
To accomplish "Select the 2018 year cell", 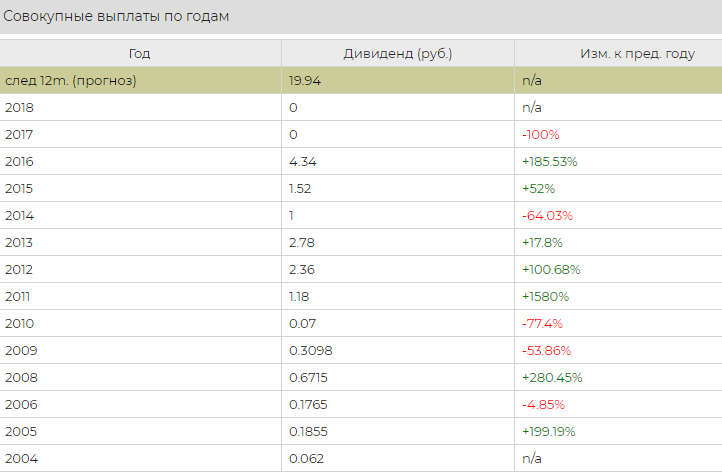I will pyautogui.click(x=21, y=107).
